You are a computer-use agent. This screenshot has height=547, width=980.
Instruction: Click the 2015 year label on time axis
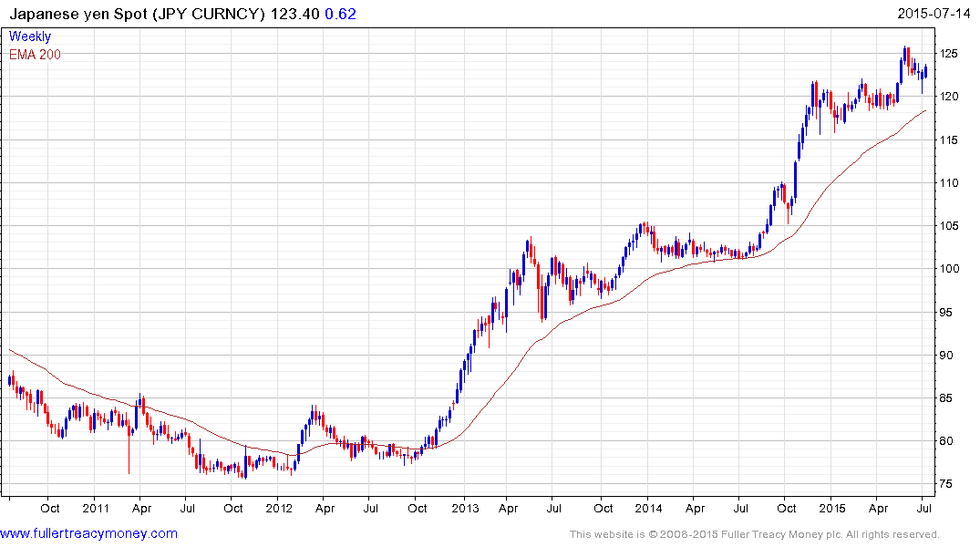point(832,508)
